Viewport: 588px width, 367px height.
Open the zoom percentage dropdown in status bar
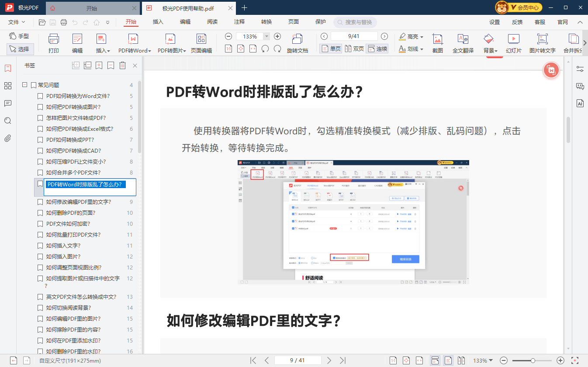483,360
